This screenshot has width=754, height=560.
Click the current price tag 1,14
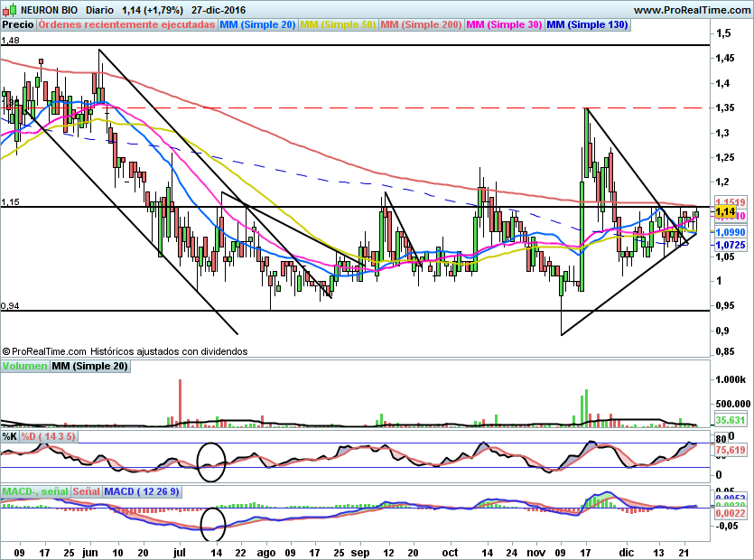[724, 212]
